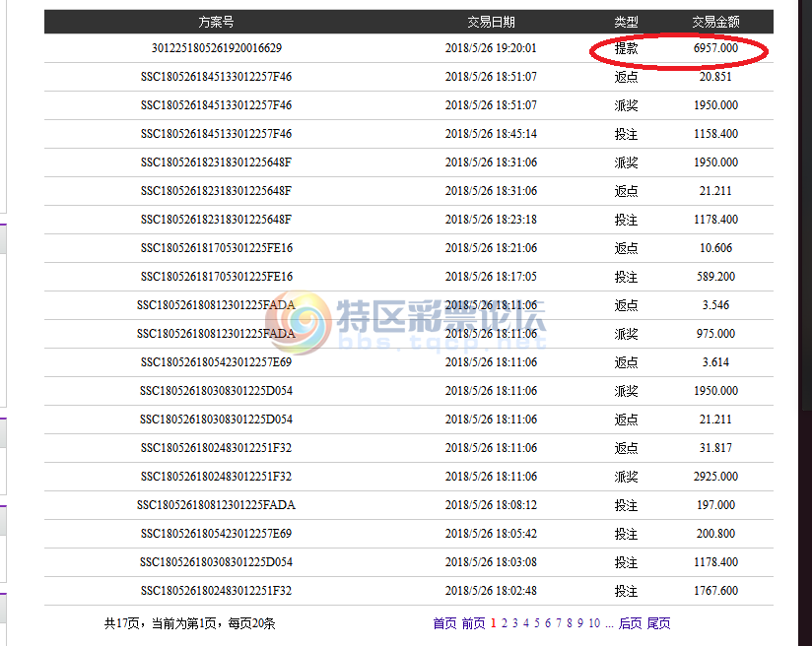
Task: Click the 前页 previous page link
Action: 473,623
